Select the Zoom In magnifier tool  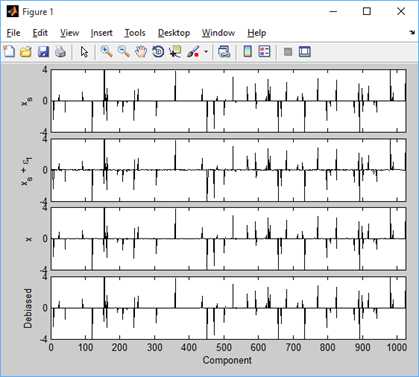click(x=106, y=52)
